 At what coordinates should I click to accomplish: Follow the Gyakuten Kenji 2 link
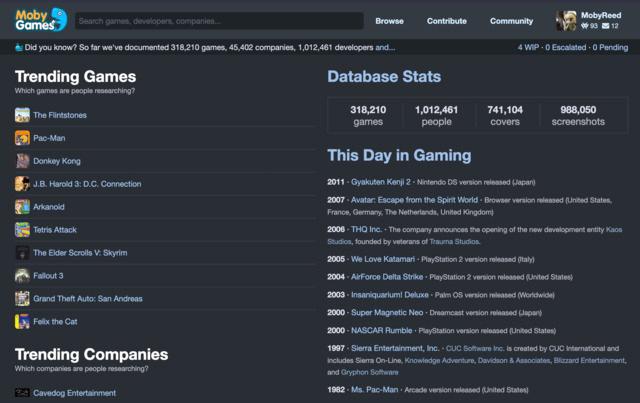(x=381, y=182)
